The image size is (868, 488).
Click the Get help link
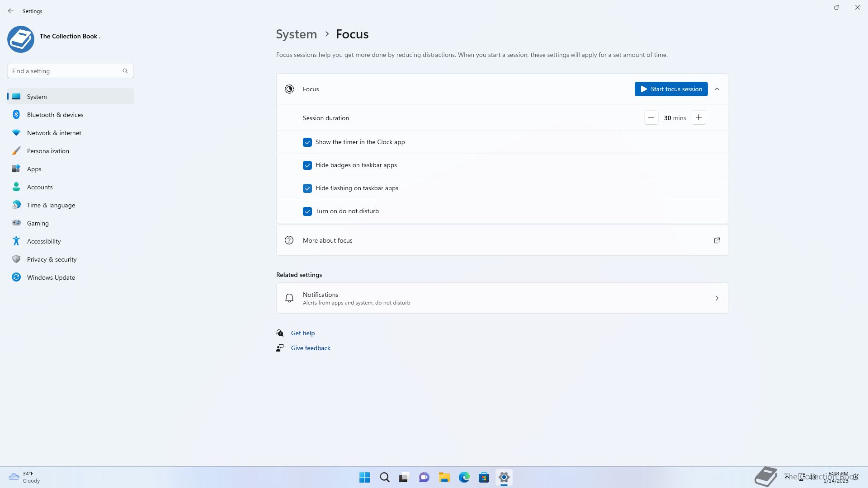click(x=302, y=333)
